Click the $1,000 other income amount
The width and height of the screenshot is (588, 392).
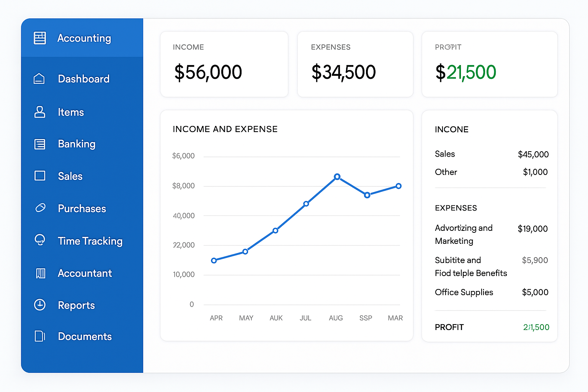[x=535, y=172]
